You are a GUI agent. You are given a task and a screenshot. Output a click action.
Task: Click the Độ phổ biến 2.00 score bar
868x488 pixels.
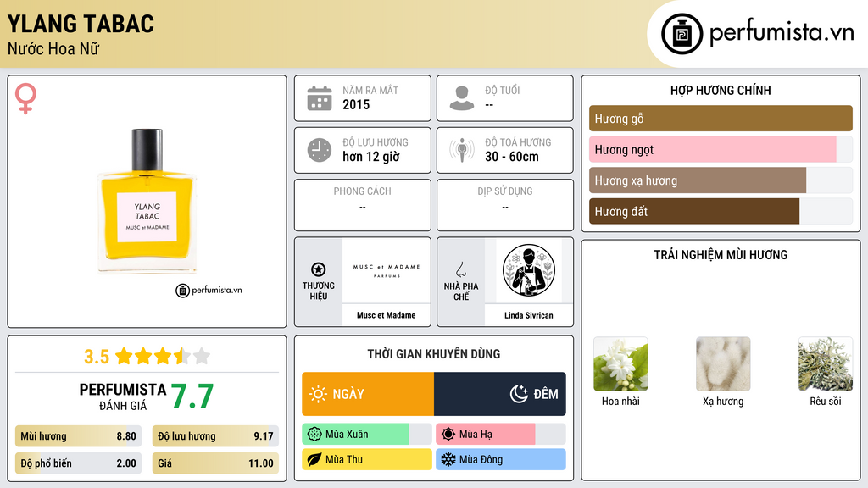[79, 463]
